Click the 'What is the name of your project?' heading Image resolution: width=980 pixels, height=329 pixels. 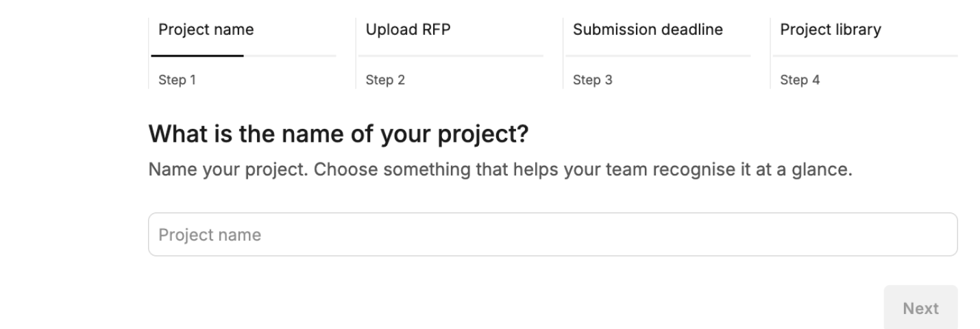(x=339, y=134)
